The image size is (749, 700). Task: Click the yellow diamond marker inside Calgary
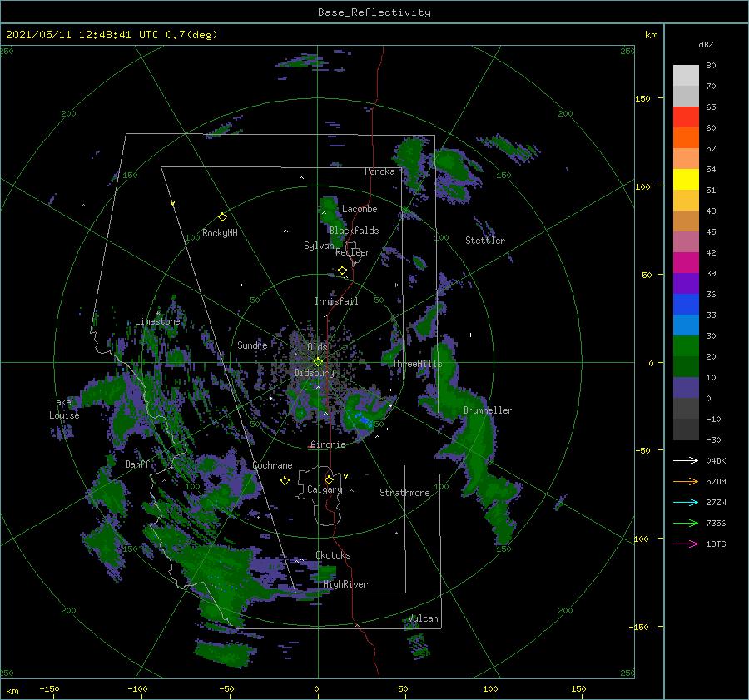(329, 479)
